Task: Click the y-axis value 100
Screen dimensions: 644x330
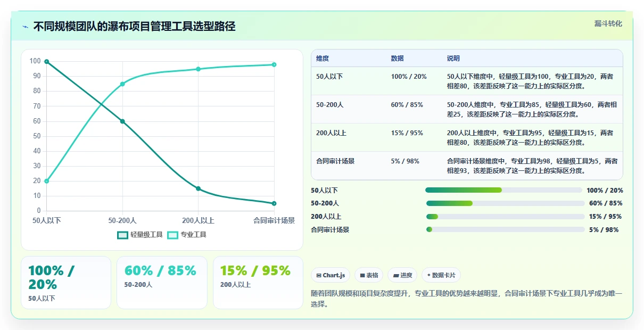Action: [x=35, y=61]
